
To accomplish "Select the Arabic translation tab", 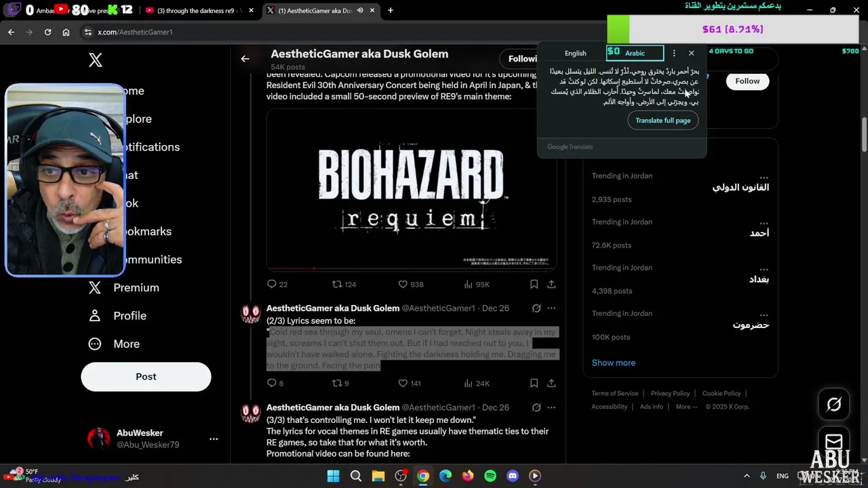I will point(635,53).
